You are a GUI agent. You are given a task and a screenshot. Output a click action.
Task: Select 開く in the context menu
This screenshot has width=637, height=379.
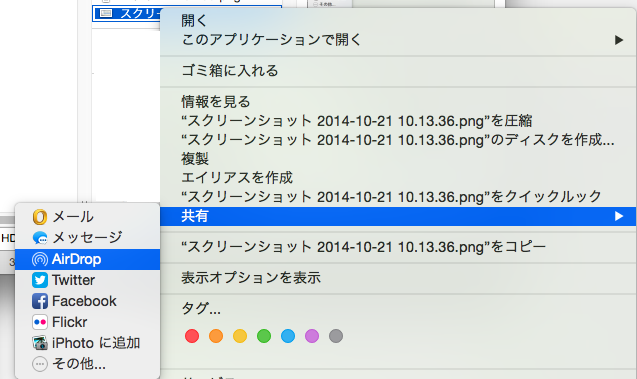click(x=398, y=20)
